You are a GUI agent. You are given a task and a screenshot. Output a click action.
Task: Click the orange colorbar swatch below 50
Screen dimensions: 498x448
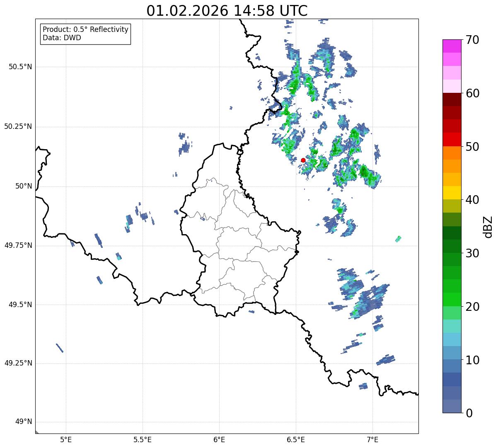tap(452, 153)
